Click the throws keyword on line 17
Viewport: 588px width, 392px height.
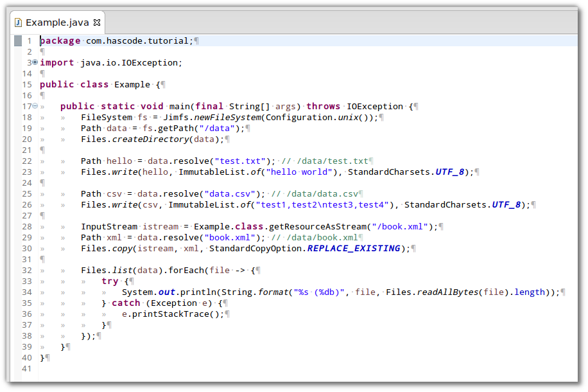click(323, 106)
